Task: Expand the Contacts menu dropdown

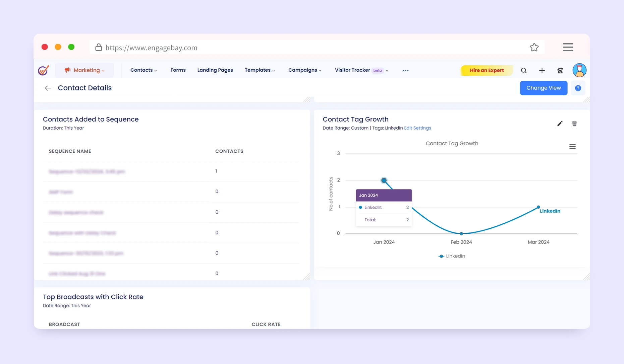Action: click(x=144, y=70)
